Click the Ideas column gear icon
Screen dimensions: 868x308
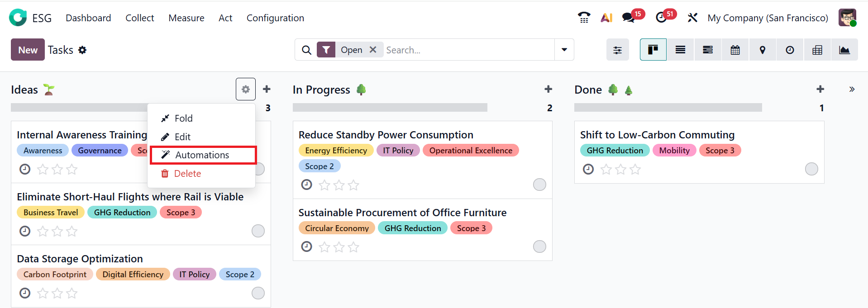[246, 89]
